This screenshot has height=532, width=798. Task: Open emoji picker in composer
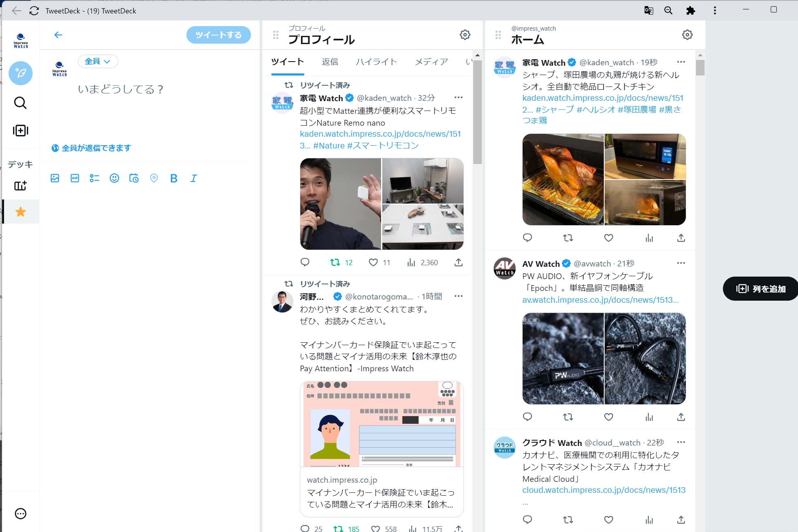114,178
